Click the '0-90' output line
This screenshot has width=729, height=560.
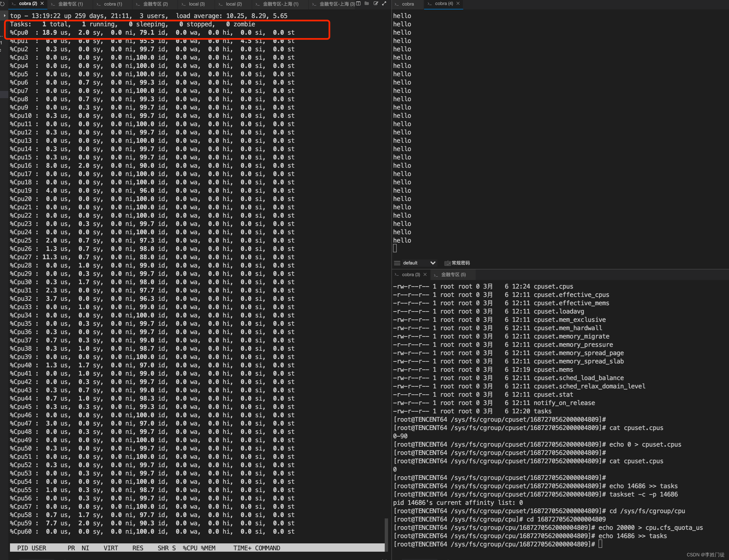400,436
